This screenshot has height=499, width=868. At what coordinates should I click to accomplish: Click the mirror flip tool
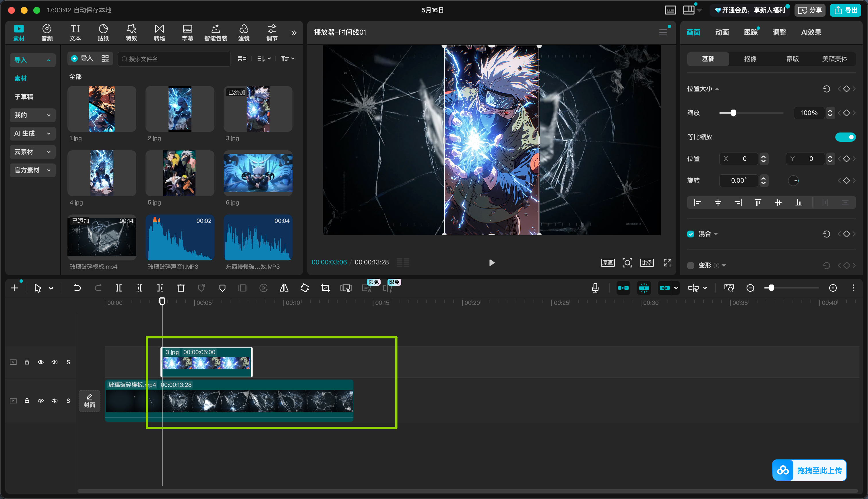284,288
